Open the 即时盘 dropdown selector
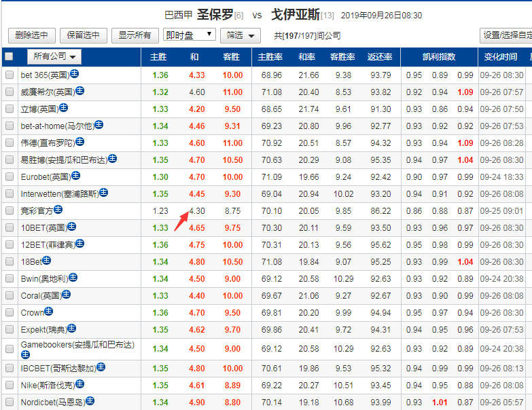This screenshot has width=532, height=410. pos(190,35)
